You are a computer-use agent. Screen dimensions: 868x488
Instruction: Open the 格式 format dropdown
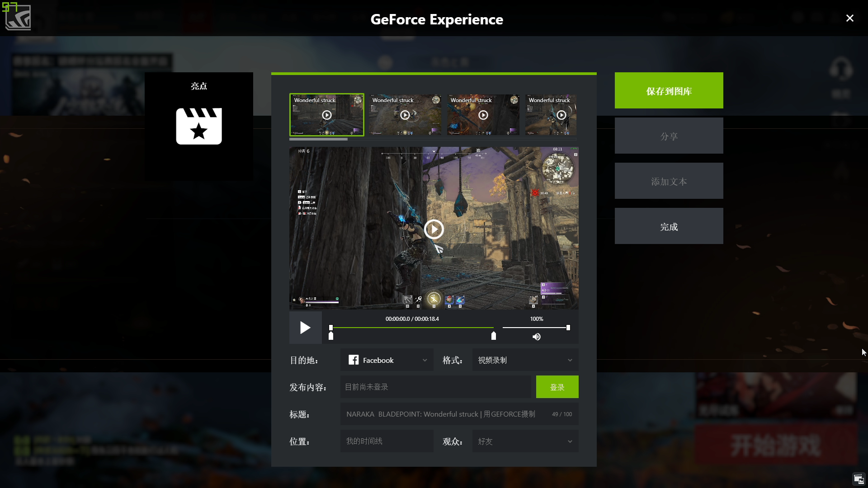(570, 360)
